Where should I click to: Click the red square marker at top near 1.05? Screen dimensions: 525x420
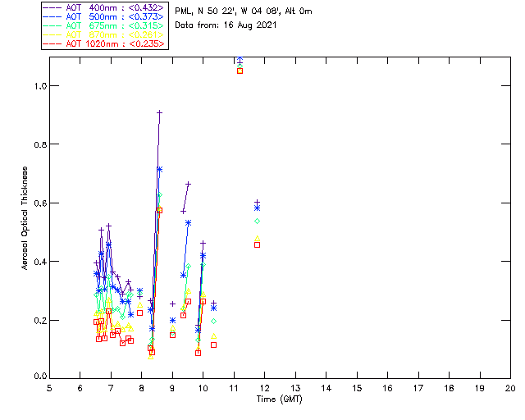pos(240,71)
